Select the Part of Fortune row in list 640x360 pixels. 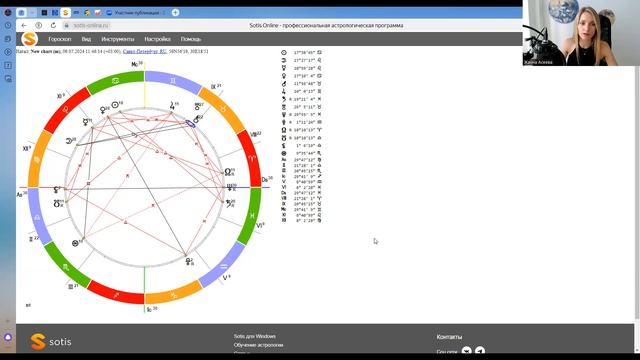(302, 153)
